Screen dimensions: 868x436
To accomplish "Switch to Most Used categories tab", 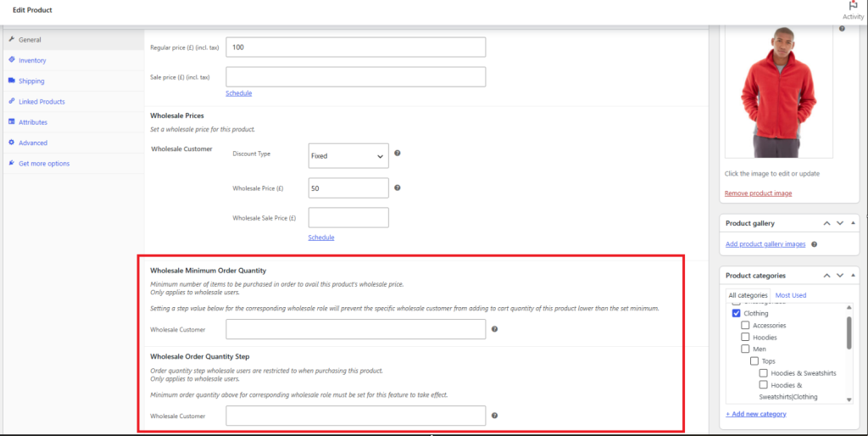I will pos(791,295).
